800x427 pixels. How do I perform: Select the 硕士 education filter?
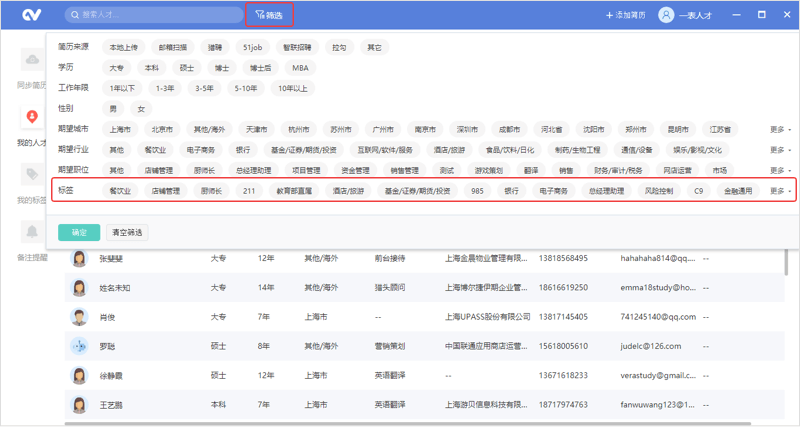[x=187, y=68]
